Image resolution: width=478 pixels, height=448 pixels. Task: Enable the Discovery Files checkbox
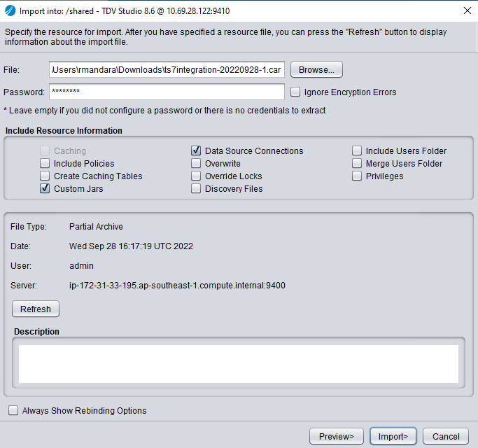[x=196, y=188]
